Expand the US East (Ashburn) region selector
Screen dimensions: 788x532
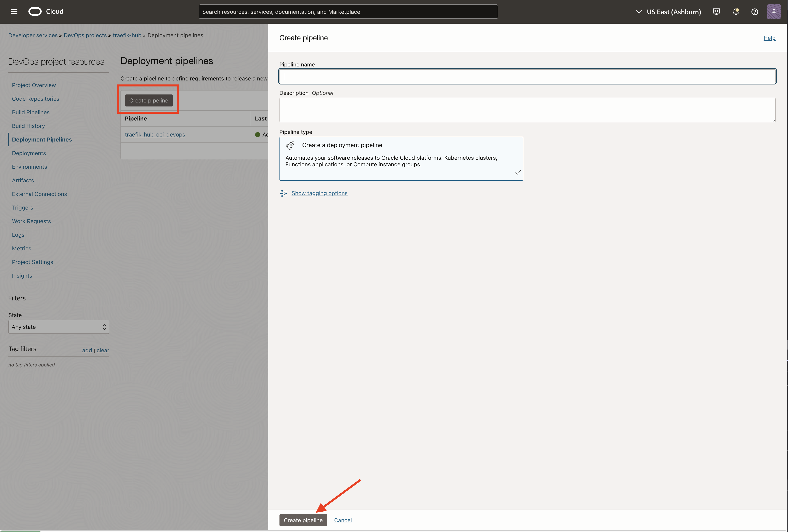668,12
